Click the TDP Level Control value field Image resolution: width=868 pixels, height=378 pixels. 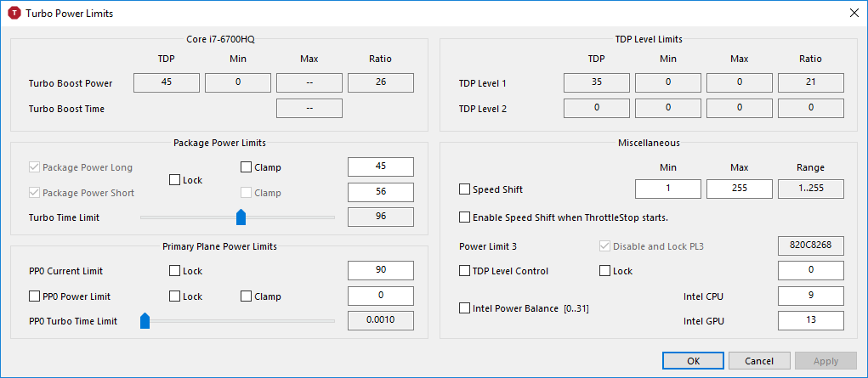point(811,270)
